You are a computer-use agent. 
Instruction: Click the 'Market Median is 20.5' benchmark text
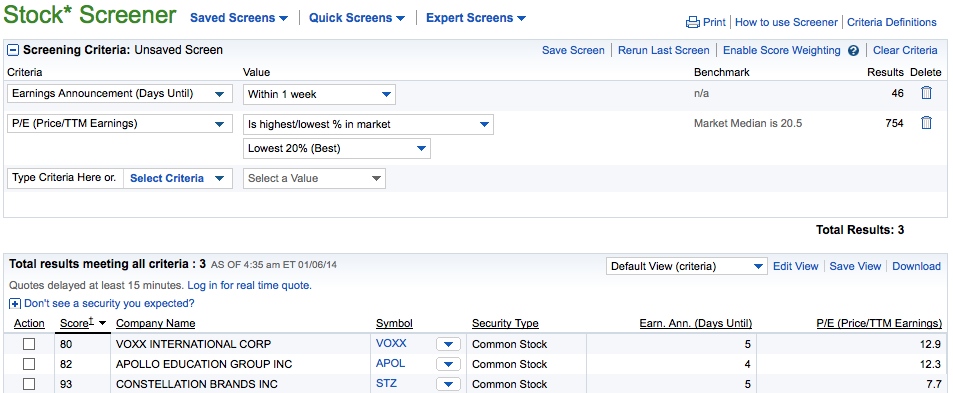tap(748, 124)
